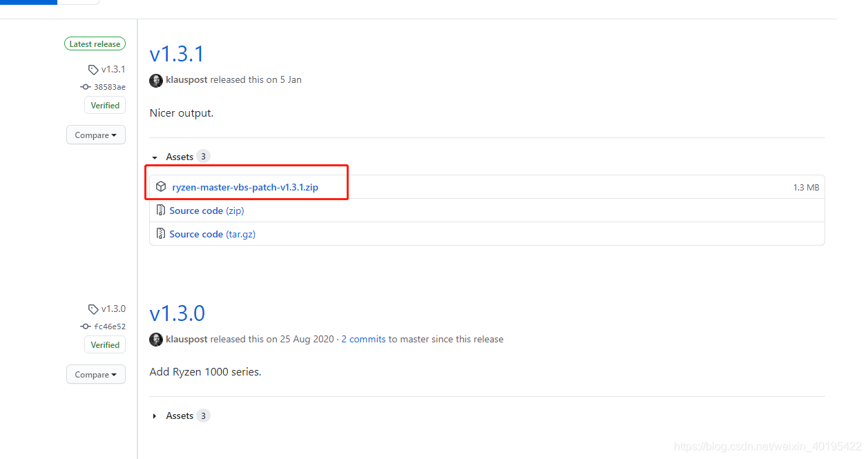Click the Verified badge under 38583ae
The height and width of the screenshot is (459, 868).
105,106
